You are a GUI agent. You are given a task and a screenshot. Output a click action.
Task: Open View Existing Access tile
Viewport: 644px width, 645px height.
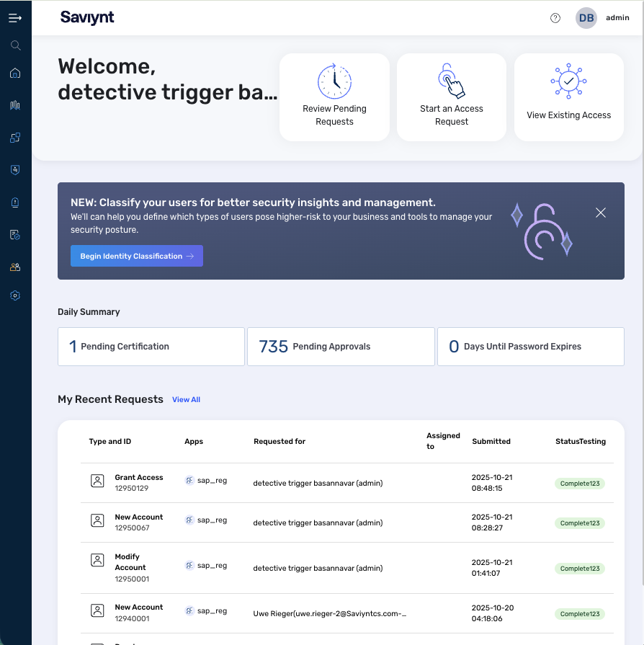(x=568, y=97)
